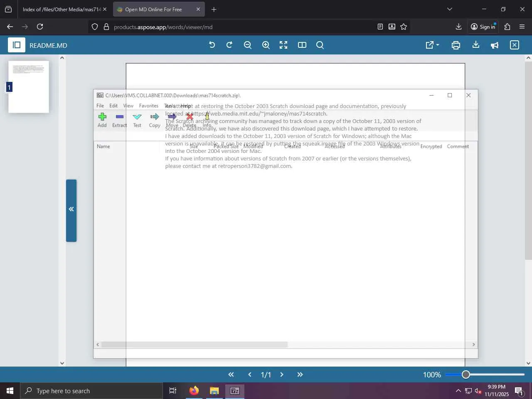Screen dimensions: 532x399
Task: Click the 1/1 page indicator
Action: click(266, 374)
